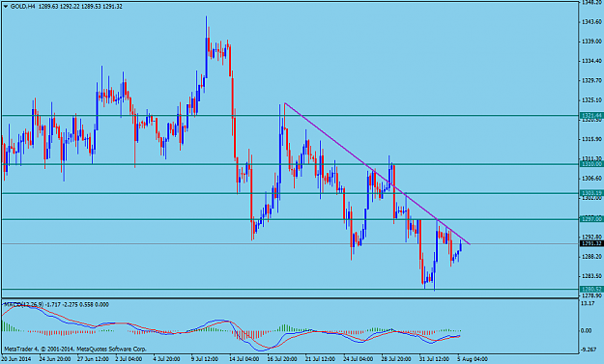
Task: Click the 4 Jul 20:00 time axis label
Action: (x=167, y=359)
